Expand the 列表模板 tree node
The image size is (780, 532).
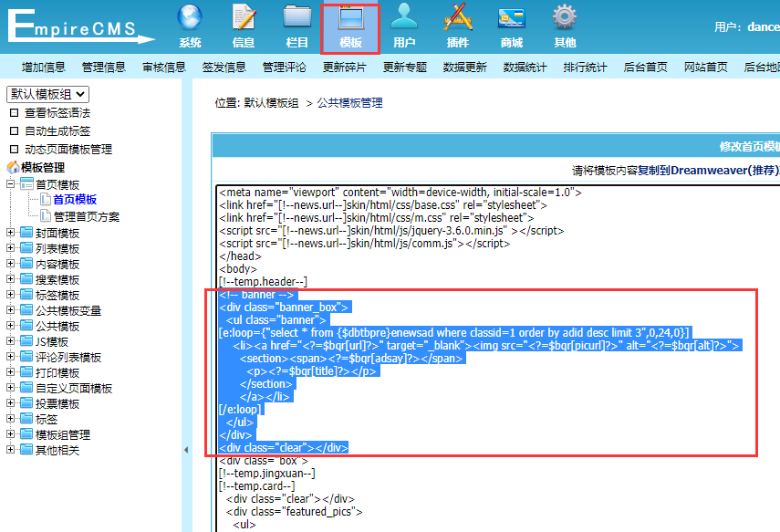pos(10,248)
